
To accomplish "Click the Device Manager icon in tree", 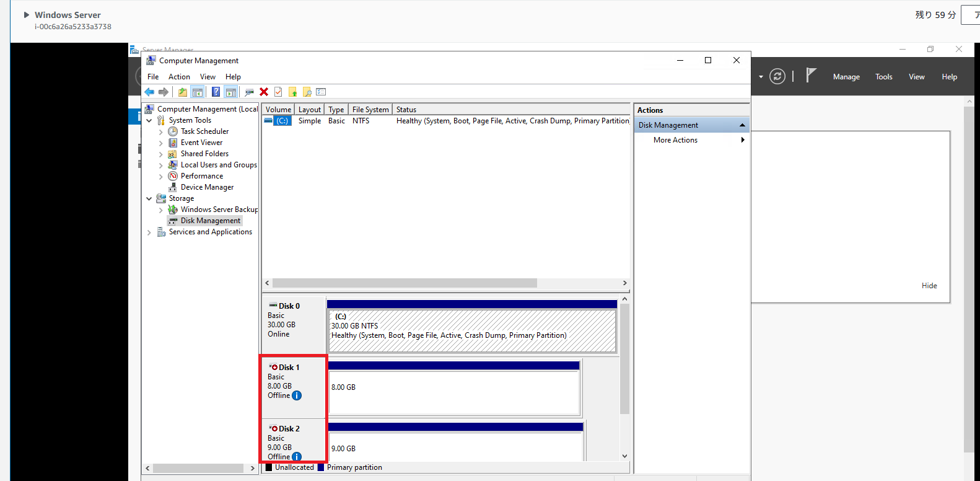I will click(x=173, y=187).
